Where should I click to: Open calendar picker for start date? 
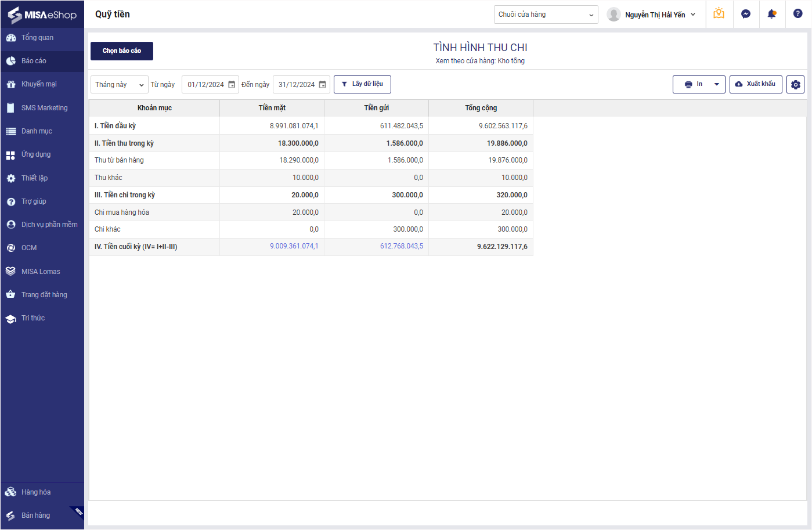(x=232, y=85)
